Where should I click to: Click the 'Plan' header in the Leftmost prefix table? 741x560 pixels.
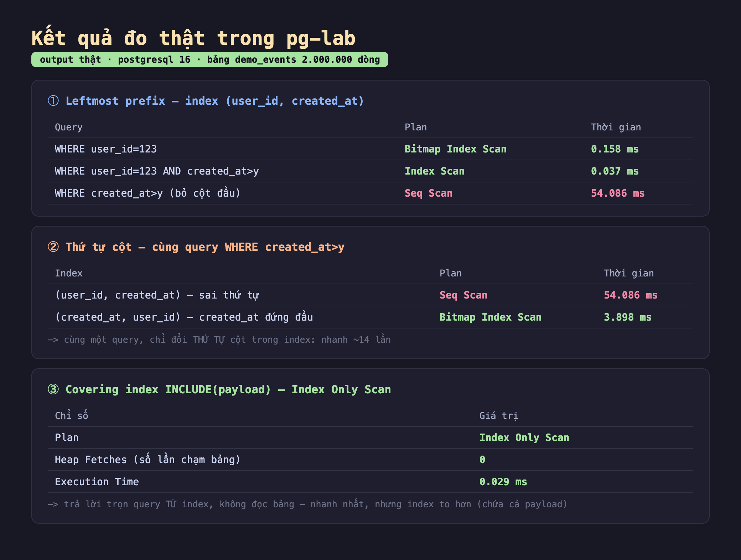(x=416, y=127)
